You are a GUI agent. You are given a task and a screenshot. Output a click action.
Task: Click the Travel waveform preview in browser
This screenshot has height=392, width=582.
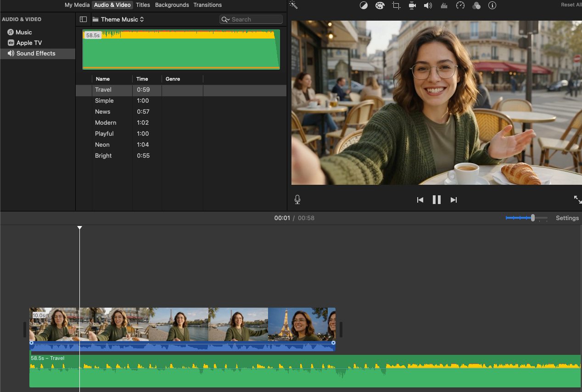[x=181, y=50]
